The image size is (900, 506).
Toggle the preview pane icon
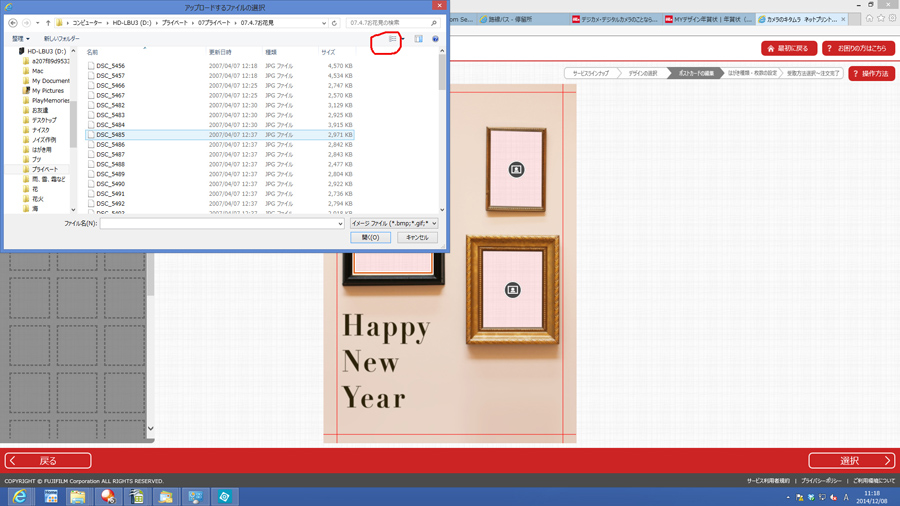coord(418,39)
